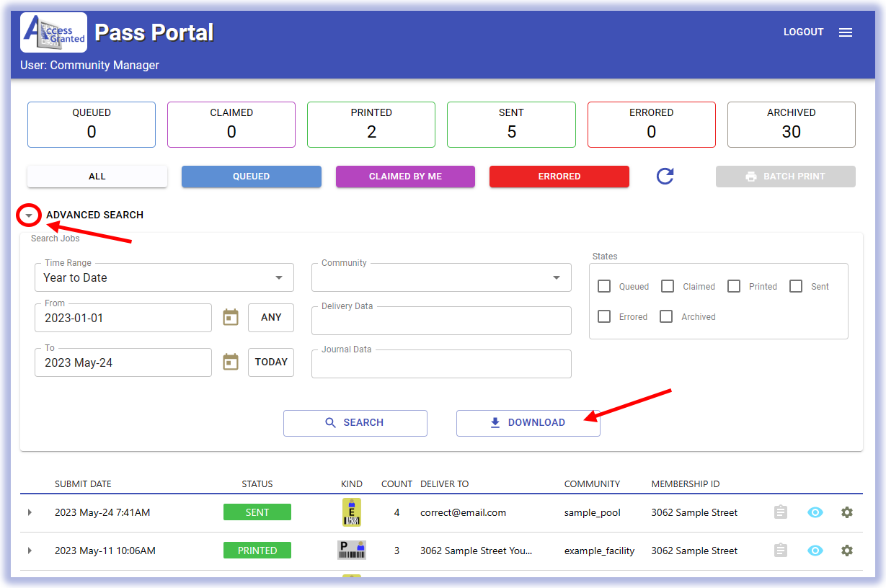Click the example_facility community cell
The height and width of the screenshot is (588, 886).
(x=600, y=551)
